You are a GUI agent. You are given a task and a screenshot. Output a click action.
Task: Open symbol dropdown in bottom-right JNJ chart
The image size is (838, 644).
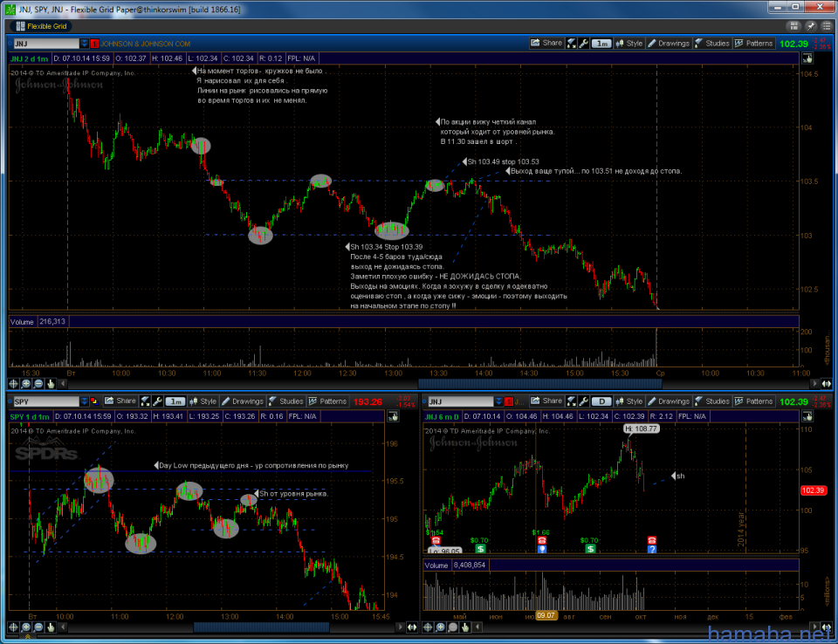(498, 401)
